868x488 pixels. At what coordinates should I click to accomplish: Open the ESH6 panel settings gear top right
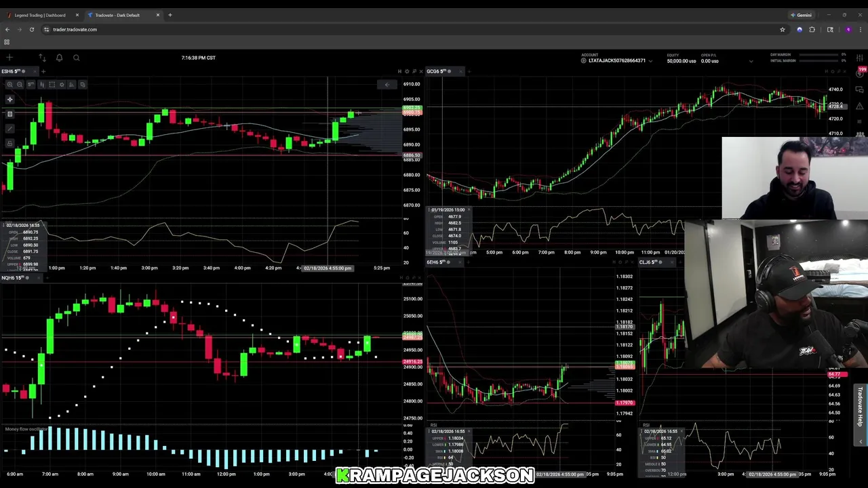407,72
